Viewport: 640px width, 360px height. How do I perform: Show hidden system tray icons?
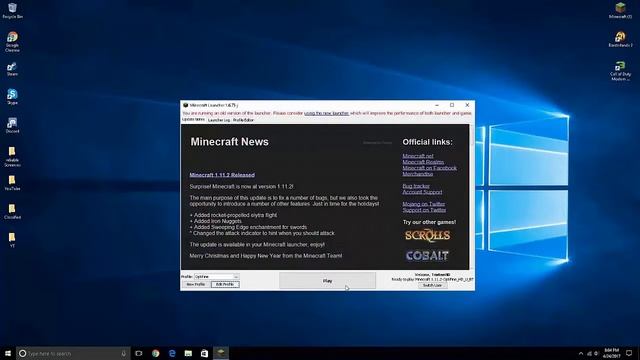(581, 353)
